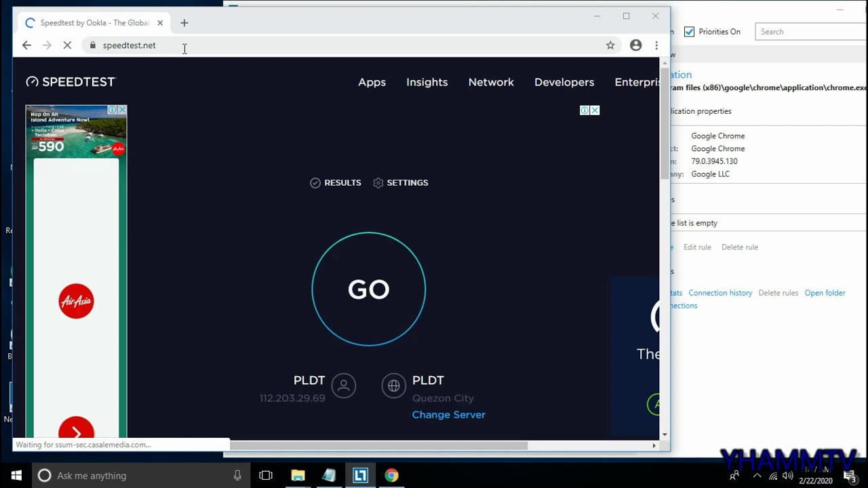Open a new Chrome tab

184,23
